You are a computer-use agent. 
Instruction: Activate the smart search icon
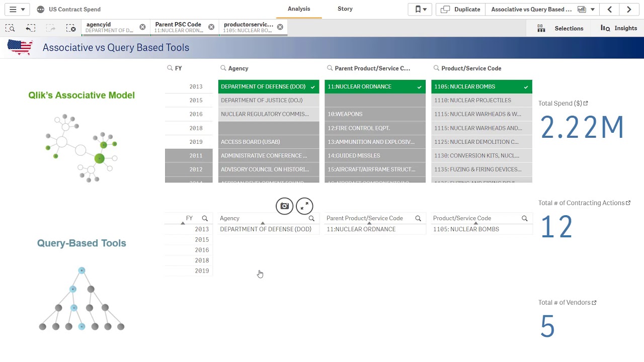click(10, 28)
